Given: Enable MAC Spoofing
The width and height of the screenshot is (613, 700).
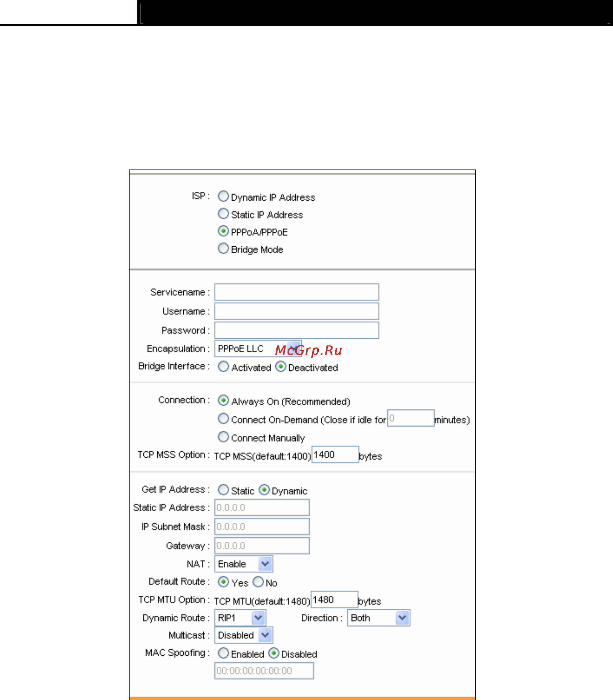Looking at the screenshot, I should tap(223, 653).
